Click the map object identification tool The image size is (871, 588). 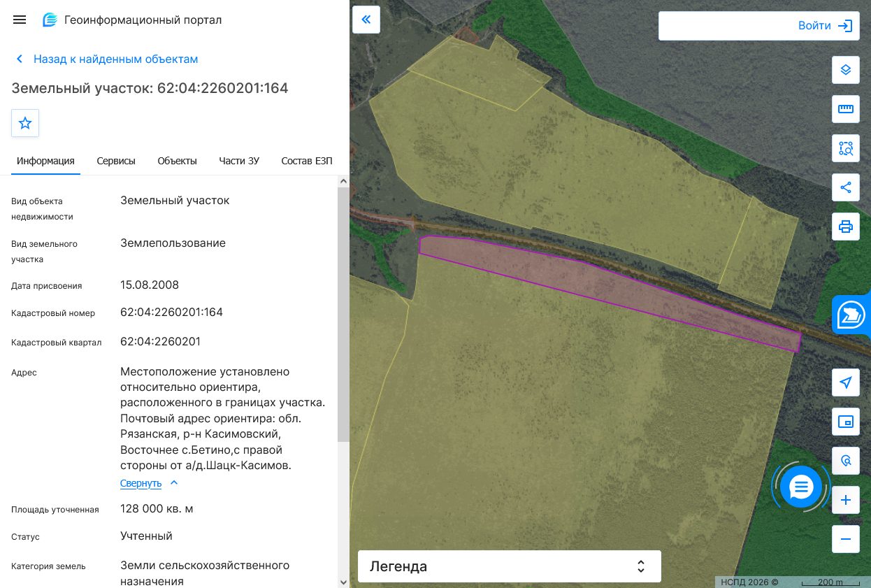point(846,461)
